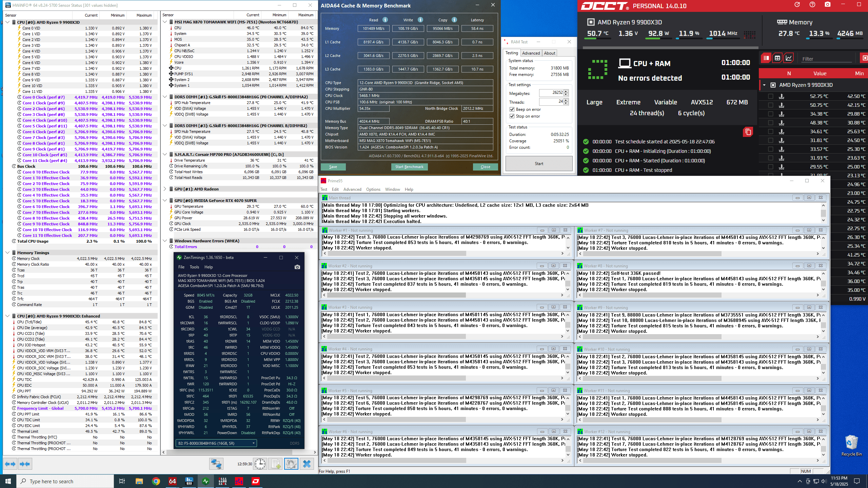
Task: Take a ZenTimings screenshot via camera icon
Action: pyautogui.click(x=297, y=267)
